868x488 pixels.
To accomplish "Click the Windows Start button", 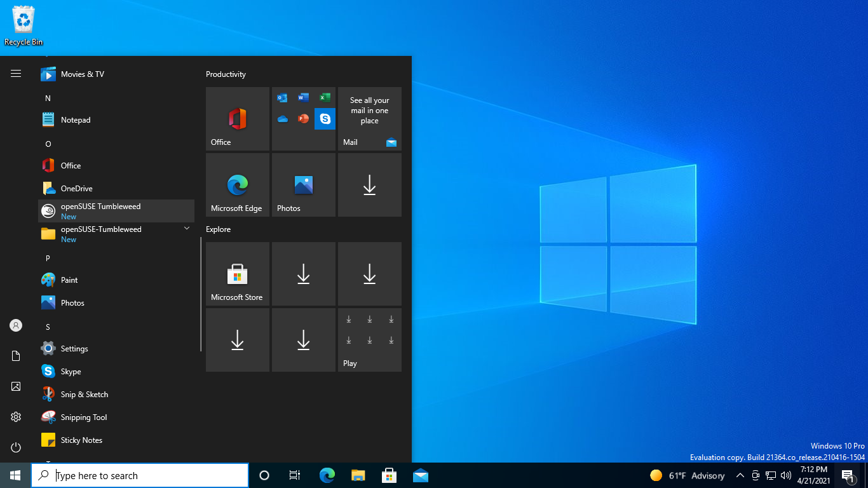I will (x=15, y=475).
